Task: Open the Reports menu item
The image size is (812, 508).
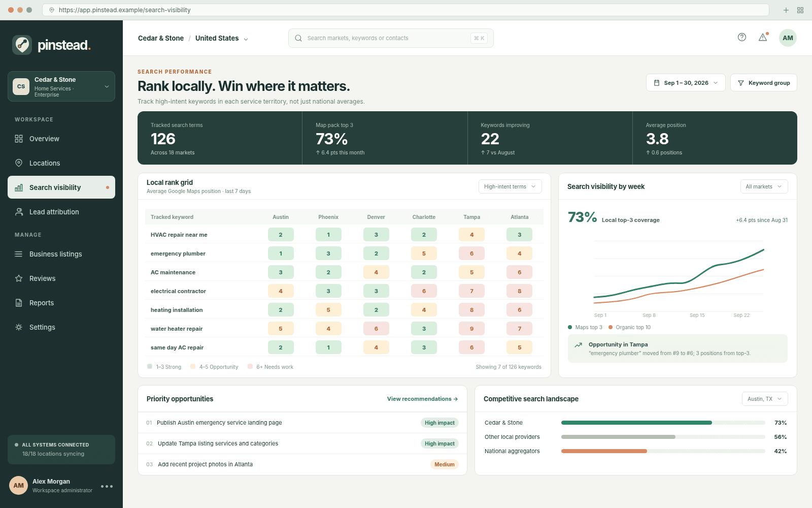Action: (x=61, y=303)
